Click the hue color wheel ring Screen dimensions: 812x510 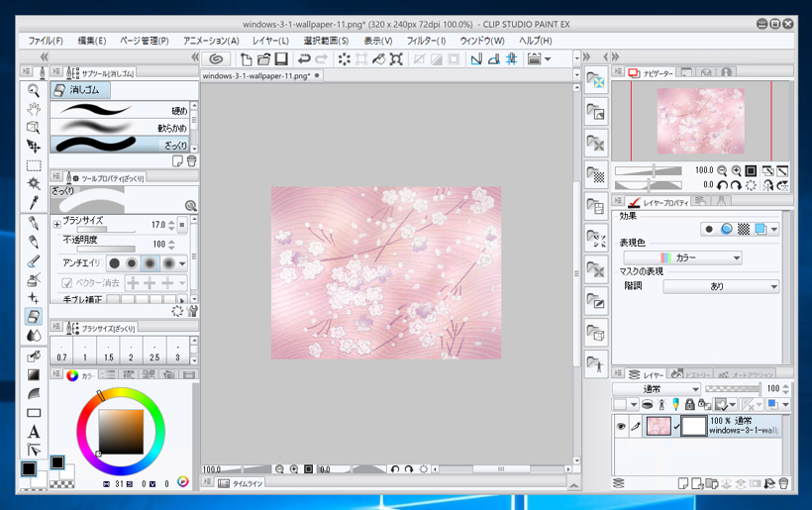[121, 392]
